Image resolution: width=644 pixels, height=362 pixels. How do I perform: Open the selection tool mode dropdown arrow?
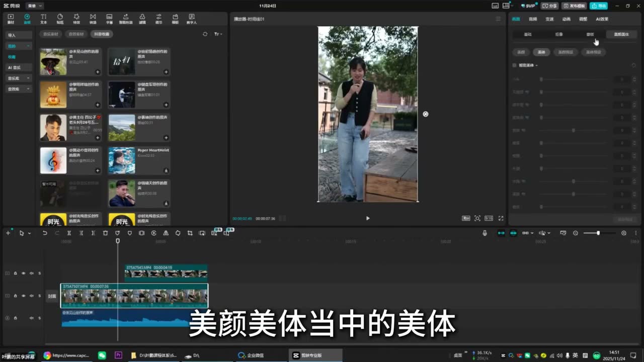click(29, 233)
